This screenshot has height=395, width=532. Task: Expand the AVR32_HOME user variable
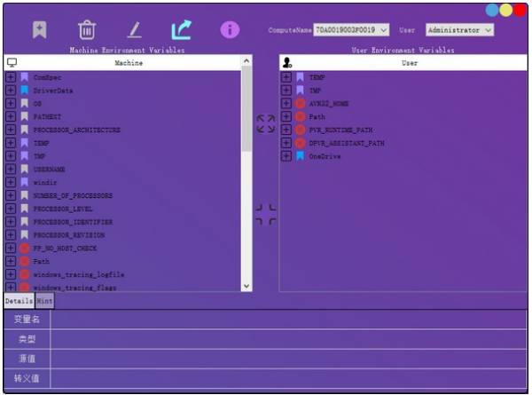click(x=286, y=103)
